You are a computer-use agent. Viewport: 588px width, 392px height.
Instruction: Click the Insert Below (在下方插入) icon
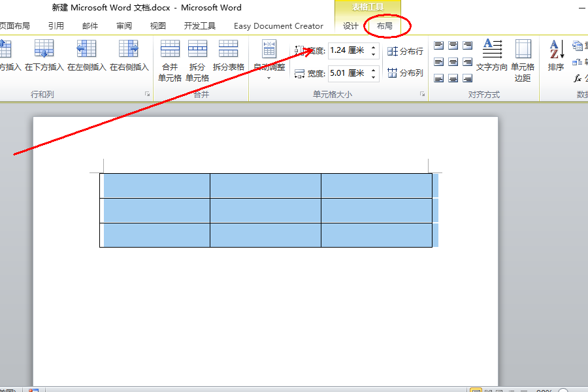44,49
